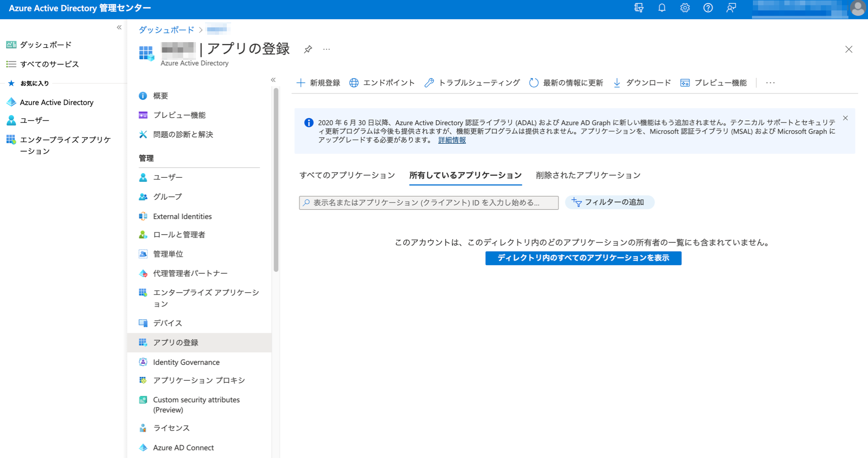Open the blade title more options ellipsis
868x458 pixels.
(x=327, y=49)
